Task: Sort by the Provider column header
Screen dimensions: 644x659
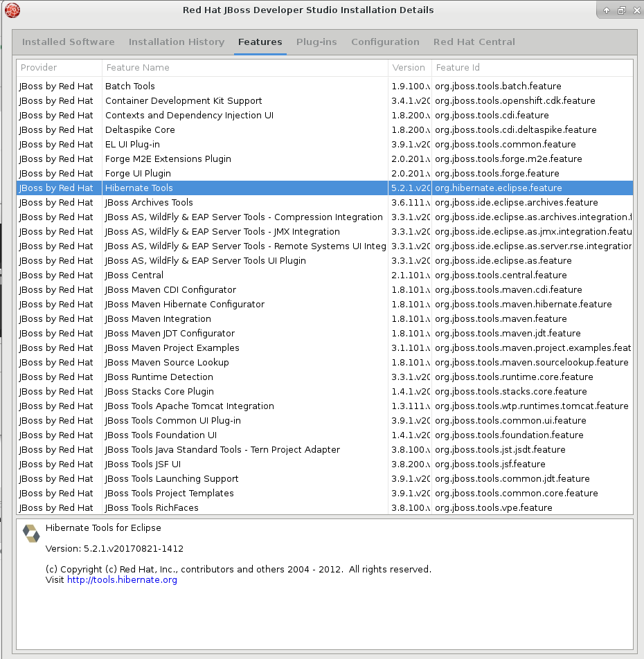Action: 60,68
